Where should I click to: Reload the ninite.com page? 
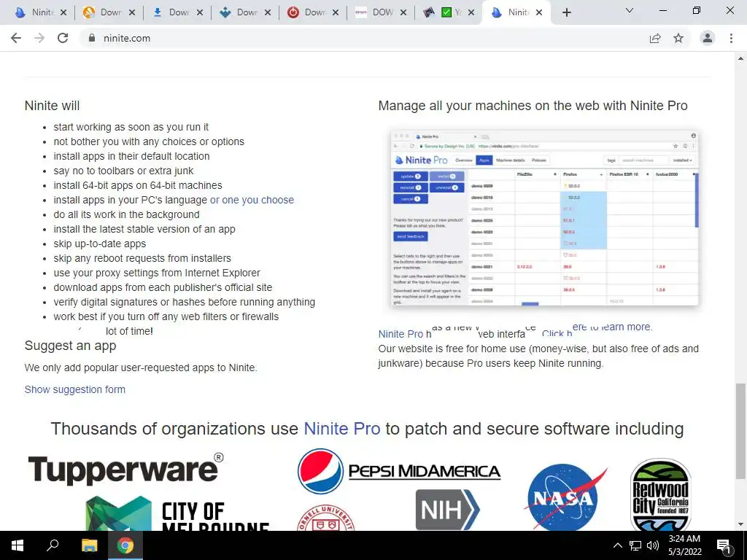[63, 38]
